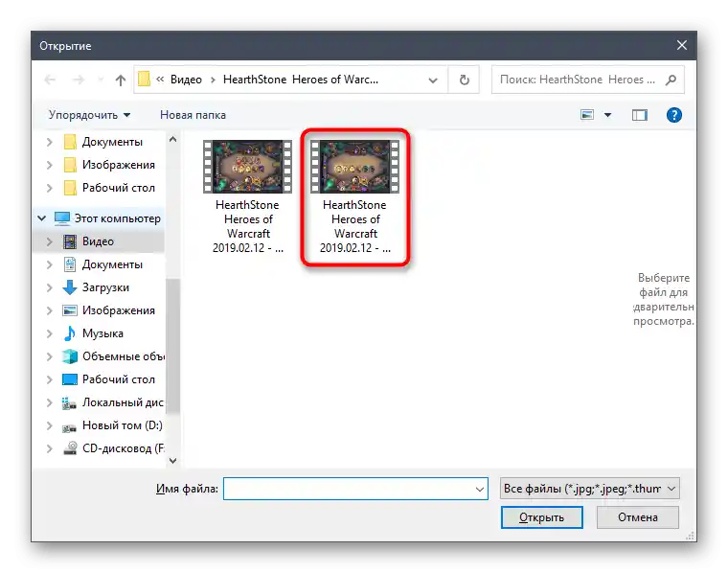Screen dimensions: 728x573
Task: Open the Загрузки folder
Action: click(105, 287)
